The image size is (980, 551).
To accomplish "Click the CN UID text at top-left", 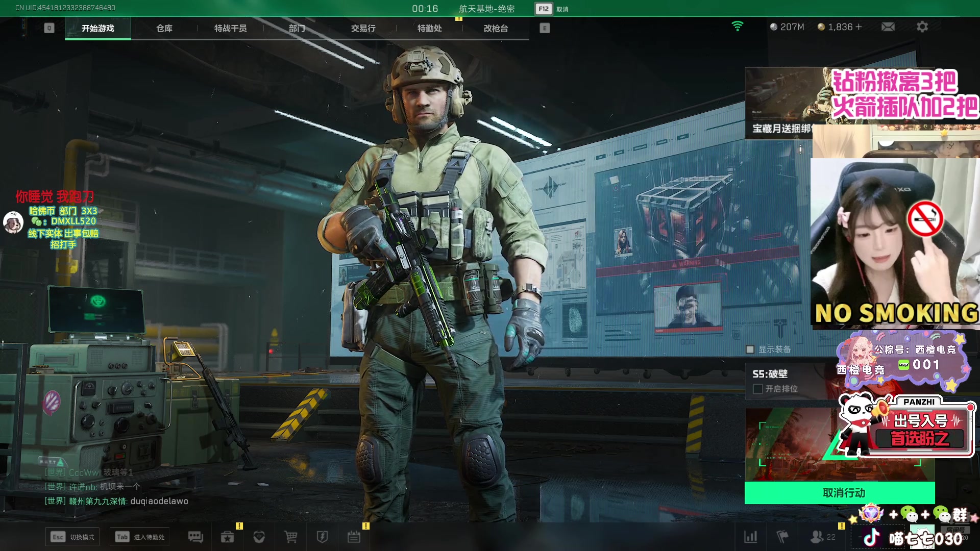I will coord(65,8).
